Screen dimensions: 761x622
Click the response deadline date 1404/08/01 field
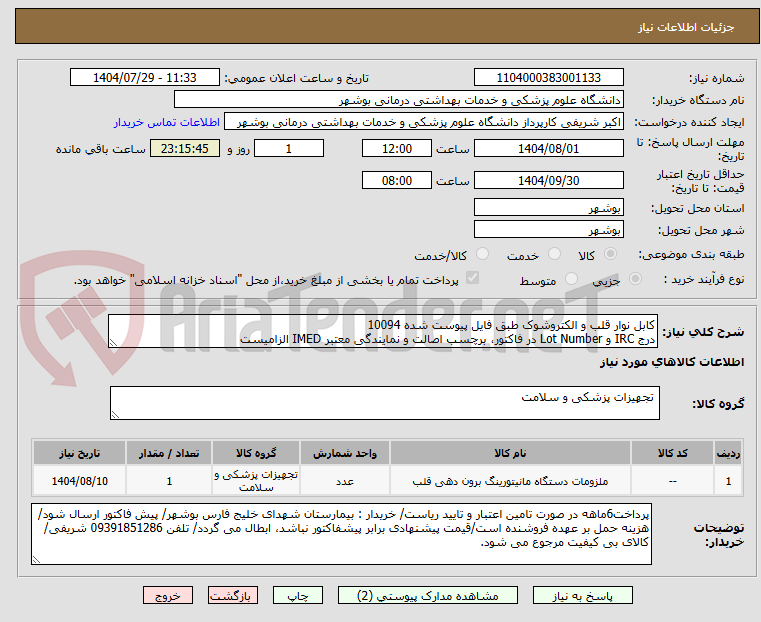pyautogui.click(x=548, y=148)
